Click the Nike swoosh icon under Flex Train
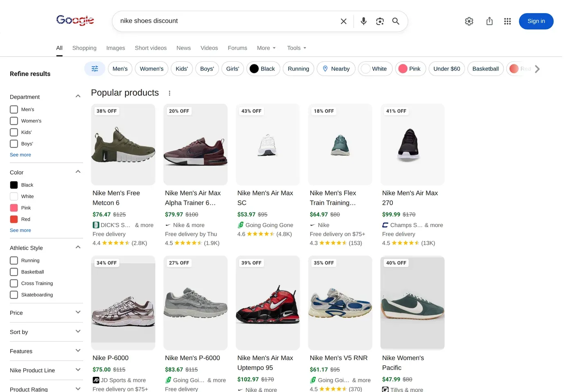Screen dimensions: 568x392 click(313, 225)
